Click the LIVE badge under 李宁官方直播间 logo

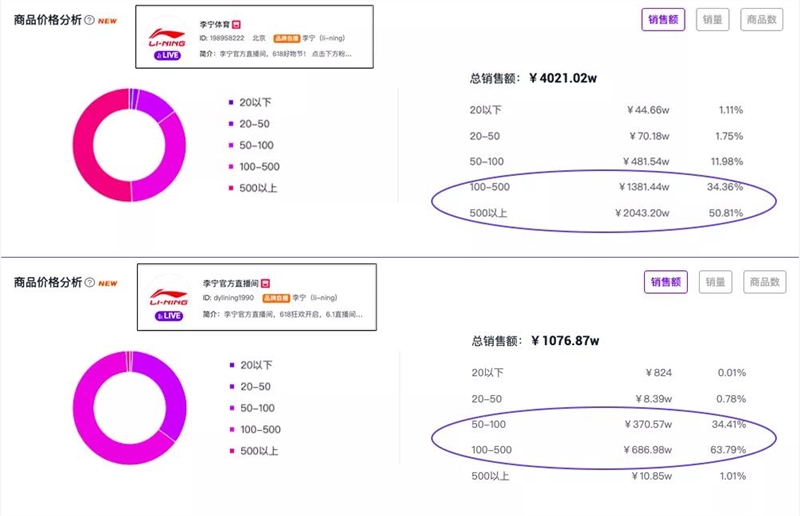[169, 316]
